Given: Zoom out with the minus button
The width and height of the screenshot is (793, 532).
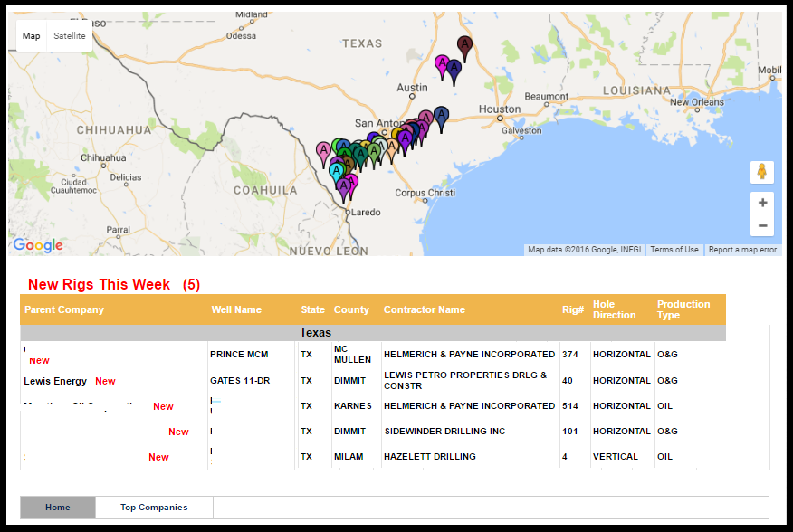Looking at the screenshot, I should click(762, 225).
